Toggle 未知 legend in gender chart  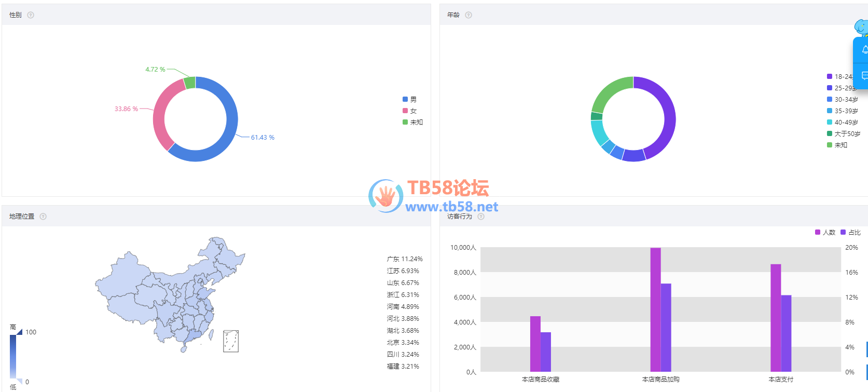412,122
